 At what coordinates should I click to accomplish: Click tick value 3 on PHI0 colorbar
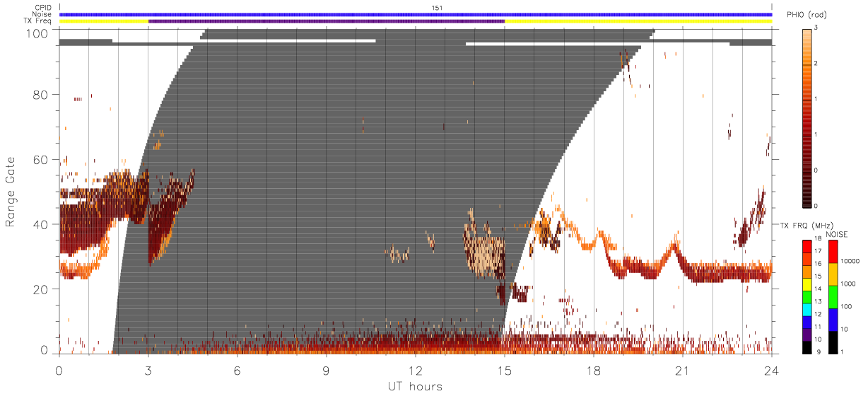[x=816, y=28]
